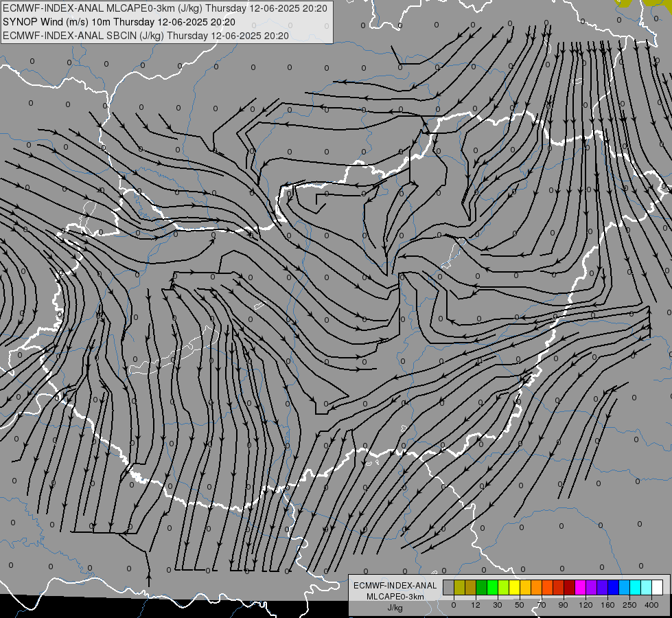672x618 pixels.
Task: Click the legend scale value 12
Action: click(476, 605)
